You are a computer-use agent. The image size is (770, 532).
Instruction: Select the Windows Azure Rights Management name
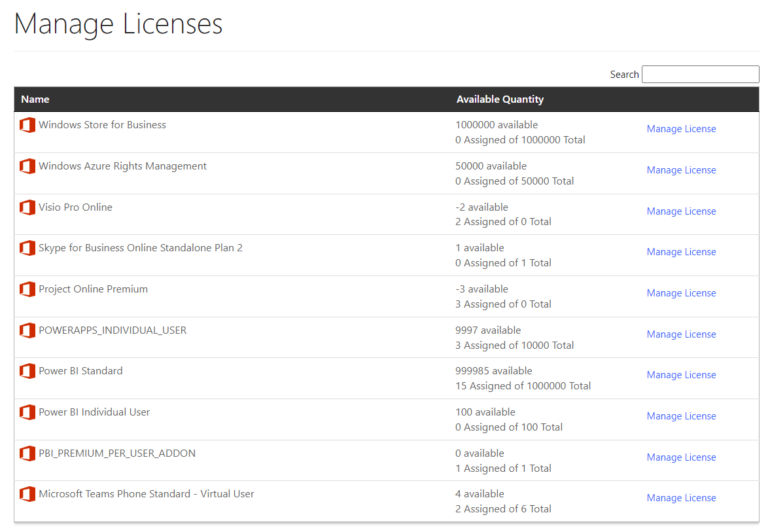[x=122, y=166]
